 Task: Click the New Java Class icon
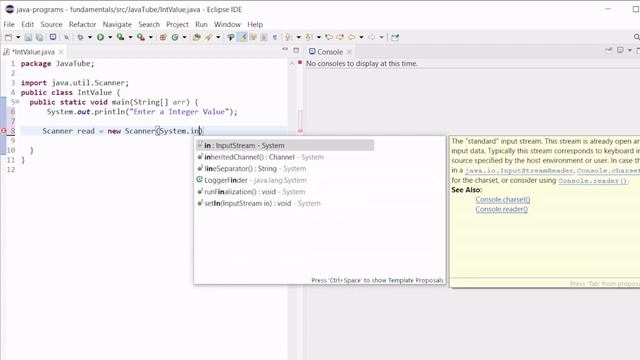[175, 37]
